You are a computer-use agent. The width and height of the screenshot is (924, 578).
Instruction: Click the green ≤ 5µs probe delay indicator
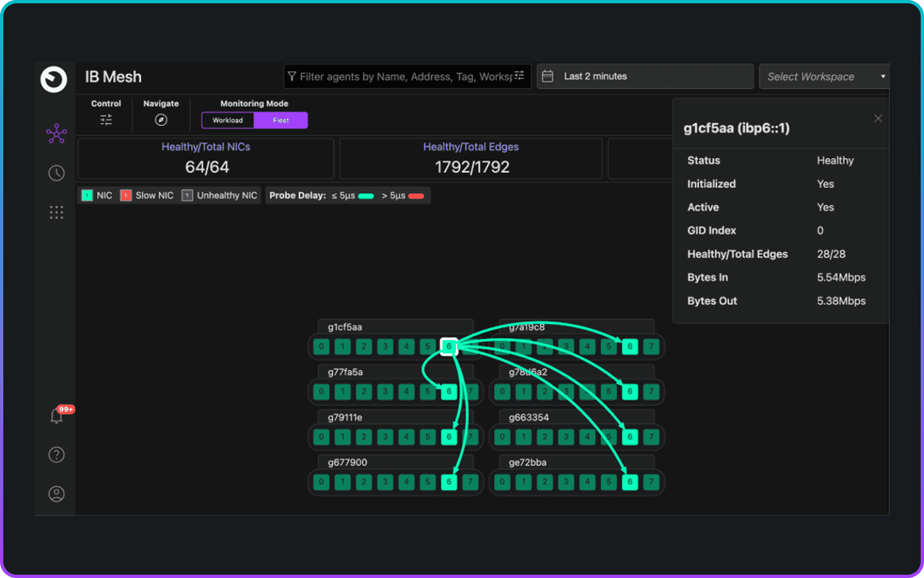click(366, 196)
